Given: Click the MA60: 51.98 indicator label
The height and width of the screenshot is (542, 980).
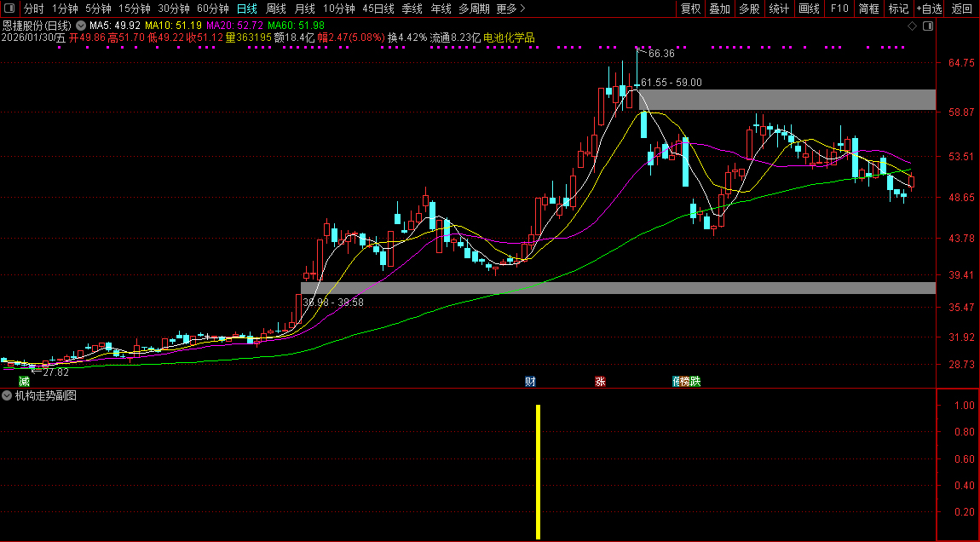Looking at the screenshot, I should click(x=296, y=26).
